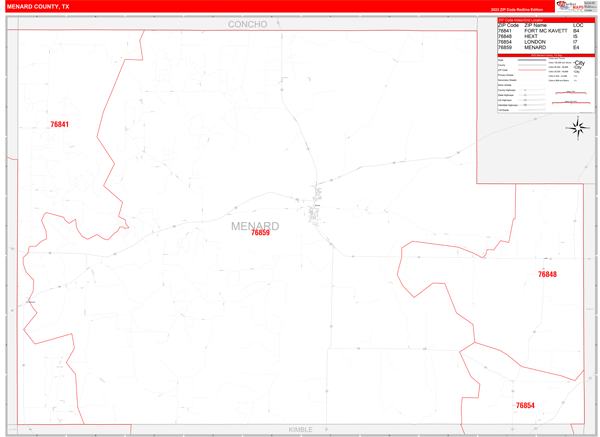Screen dimensions: 600x437
Task: Click the 76848 ZIP code label on map
Action: [547, 274]
